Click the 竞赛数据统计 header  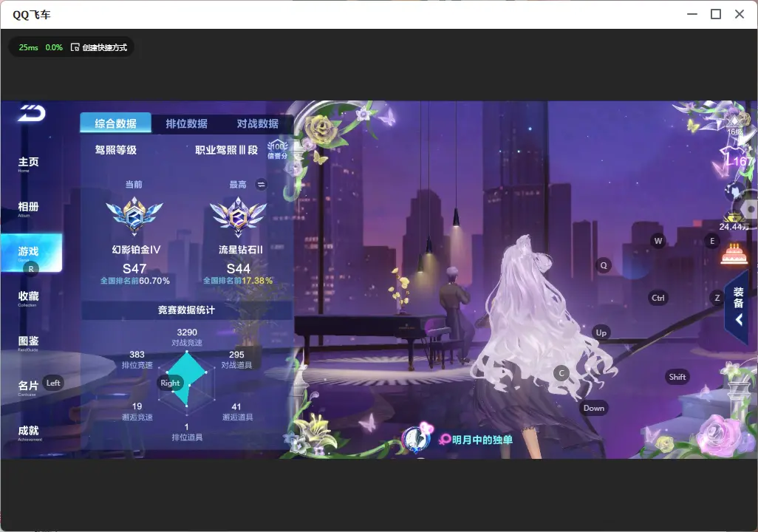186,310
